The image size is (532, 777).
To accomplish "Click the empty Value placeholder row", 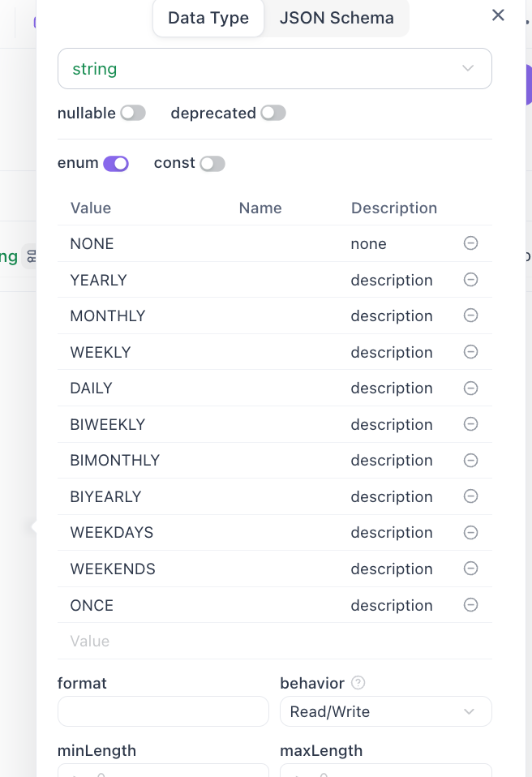I will pos(243,641).
